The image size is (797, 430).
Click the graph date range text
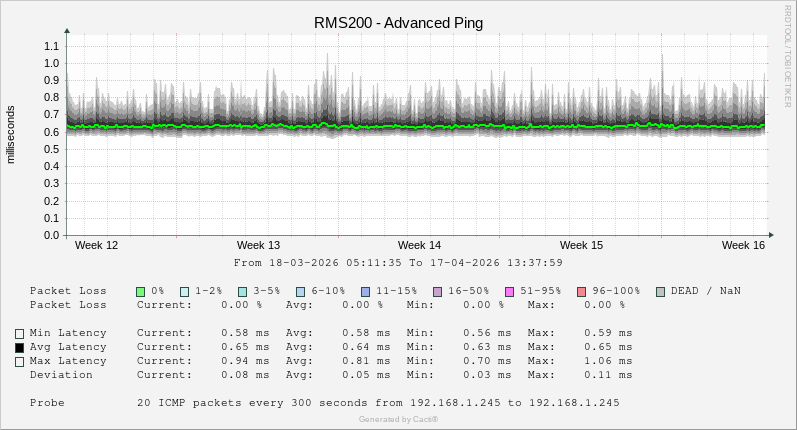(398, 263)
